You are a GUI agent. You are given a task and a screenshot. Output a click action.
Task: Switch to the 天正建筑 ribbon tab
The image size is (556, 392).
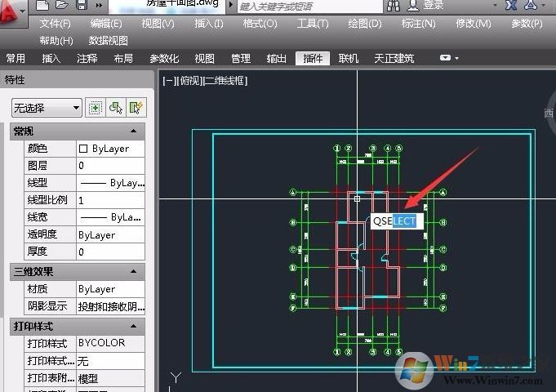394,59
